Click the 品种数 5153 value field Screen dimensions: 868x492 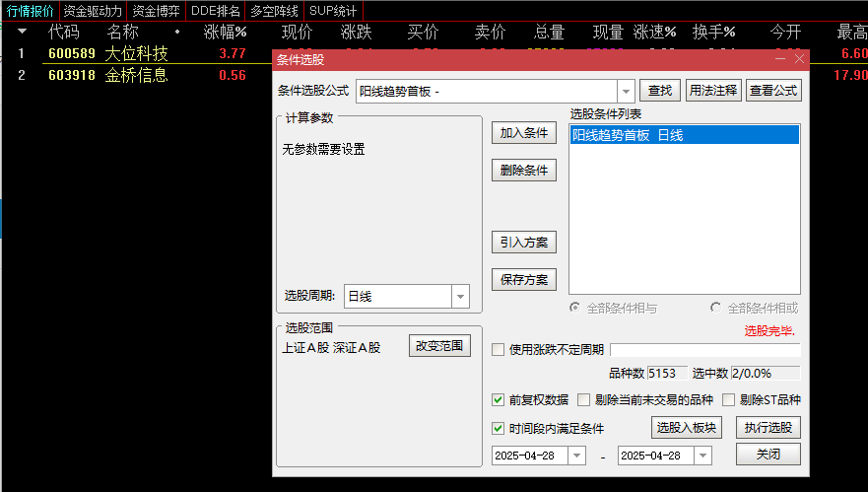pyautogui.click(x=667, y=374)
